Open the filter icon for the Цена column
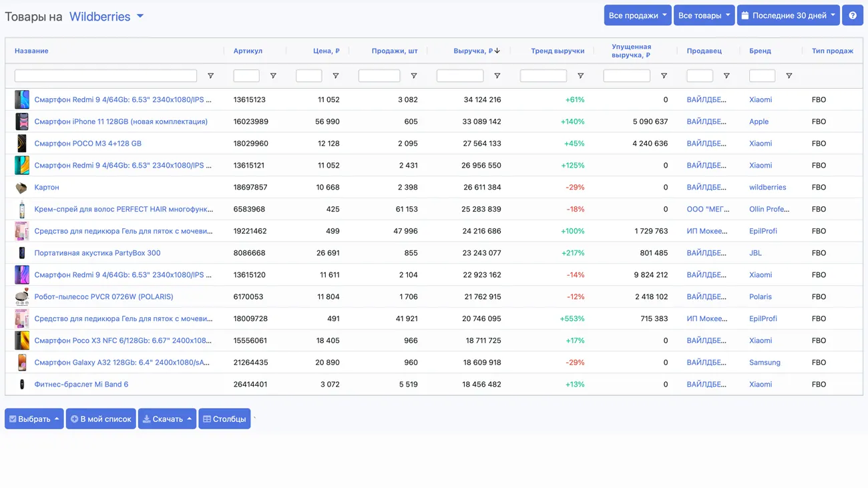 (x=335, y=76)
